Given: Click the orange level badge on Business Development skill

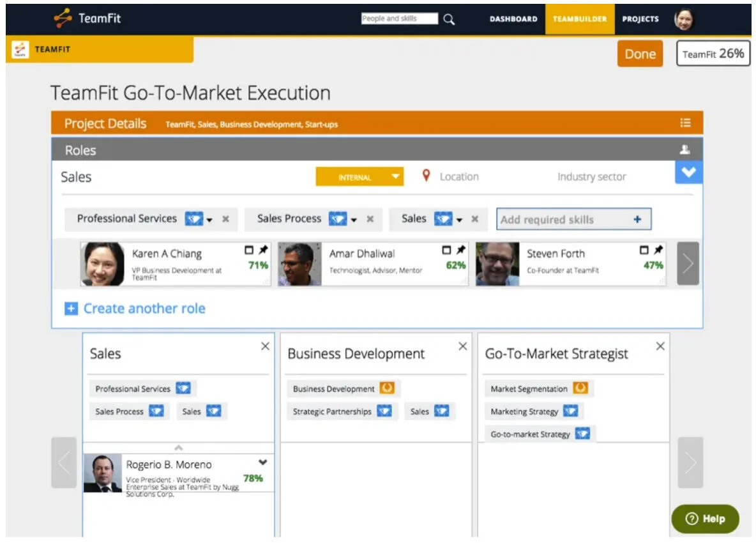Looking at the screenshot, I should click(x=387, y=388).
